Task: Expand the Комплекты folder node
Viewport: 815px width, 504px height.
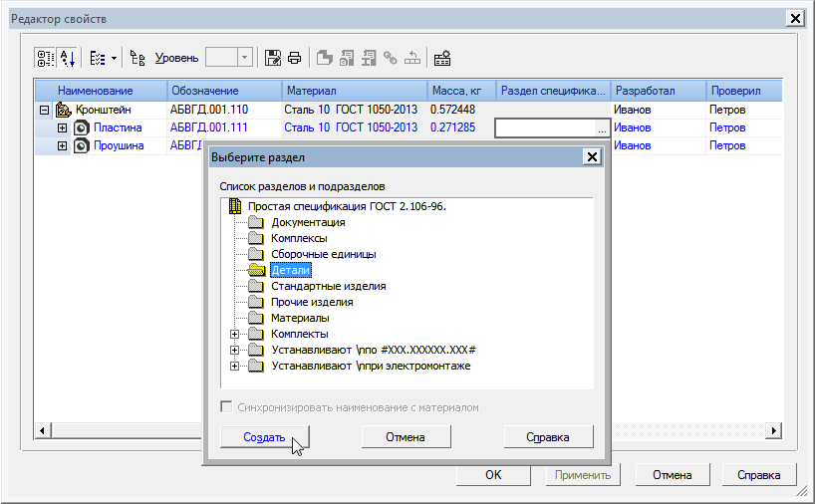Action: [235, 334]
